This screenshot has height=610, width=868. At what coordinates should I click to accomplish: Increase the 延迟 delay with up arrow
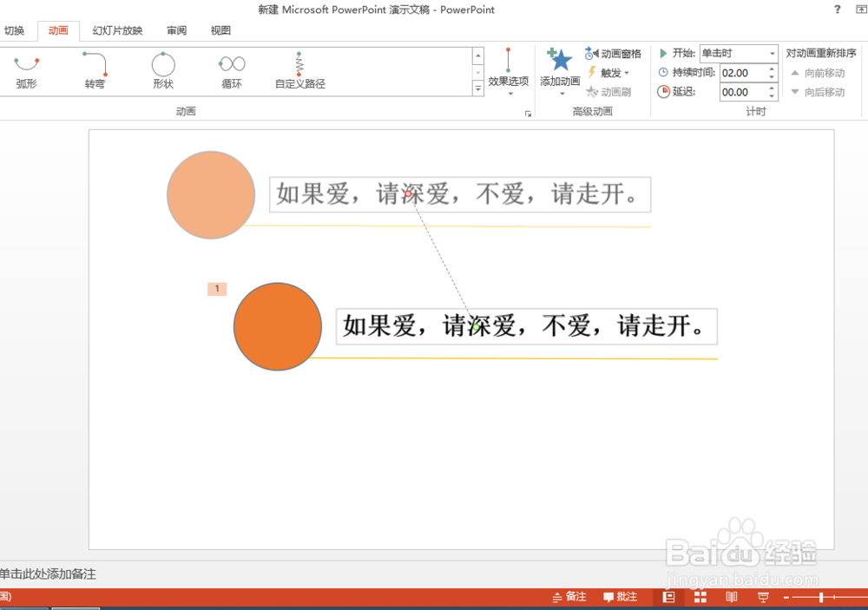click(772, 88)
